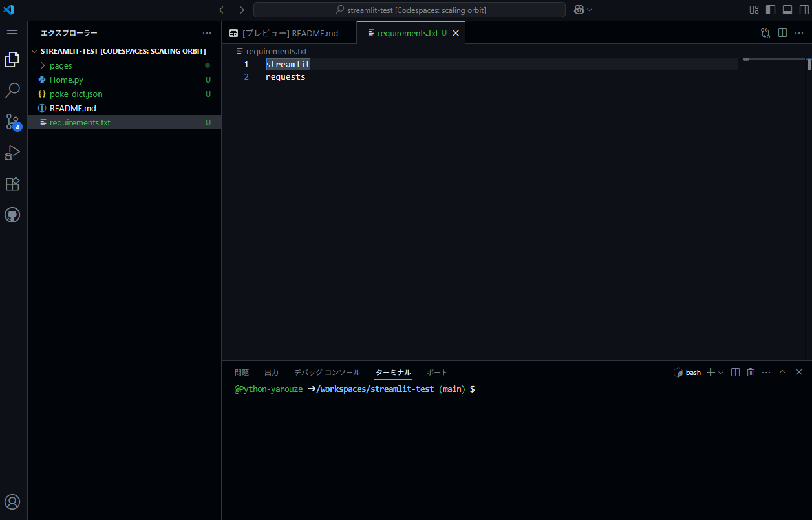Screen dimensions: 812x520
Task: Expand the pages folder
Action: click(x=124, y=65)
